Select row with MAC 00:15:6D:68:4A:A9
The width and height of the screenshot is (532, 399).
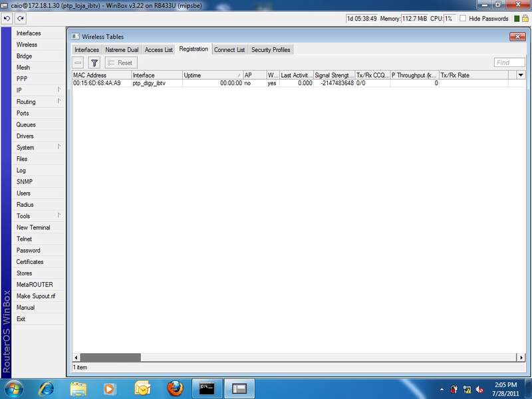click(299, 83)
